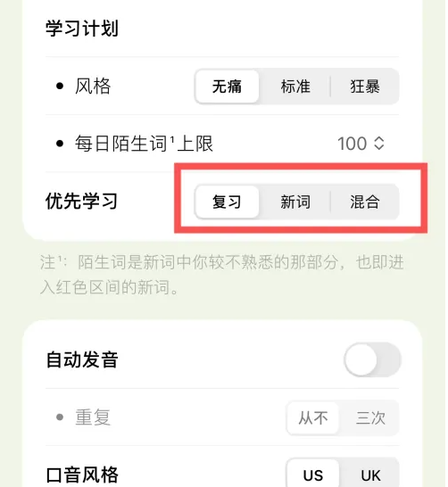Click the 风格 row label
This screenshot has width=448, height=487.
point(93,86)
